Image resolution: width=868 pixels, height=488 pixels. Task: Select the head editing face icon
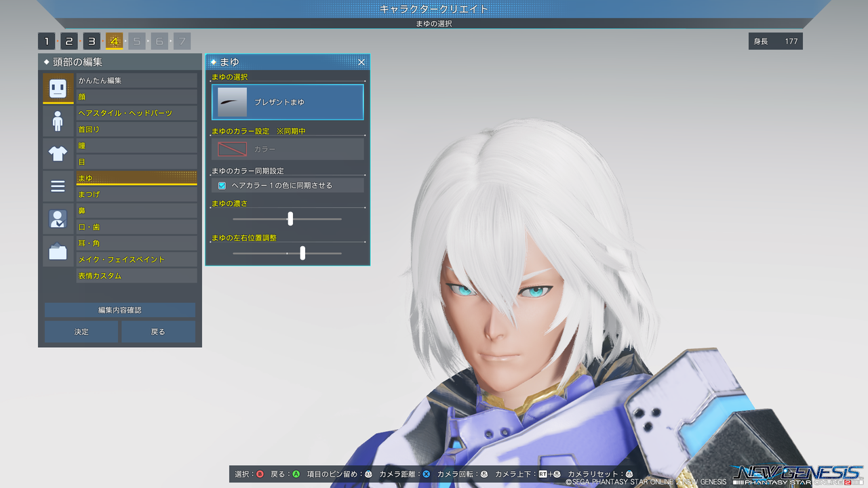[58, 88]
